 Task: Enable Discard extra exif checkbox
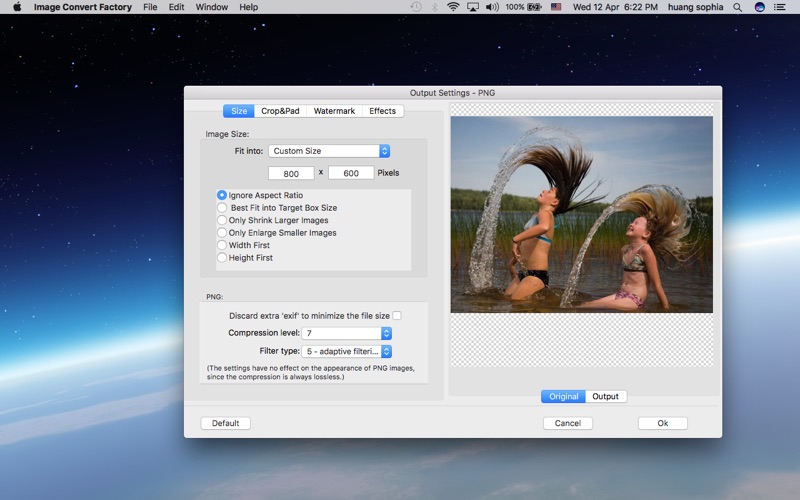point(396,315)
